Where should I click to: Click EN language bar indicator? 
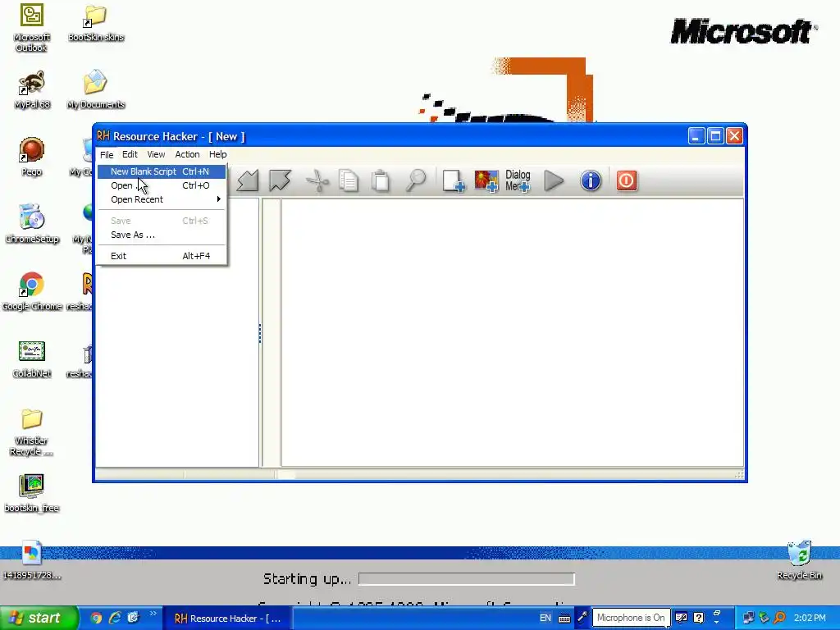pyautogui.click(x=546, y=618)
